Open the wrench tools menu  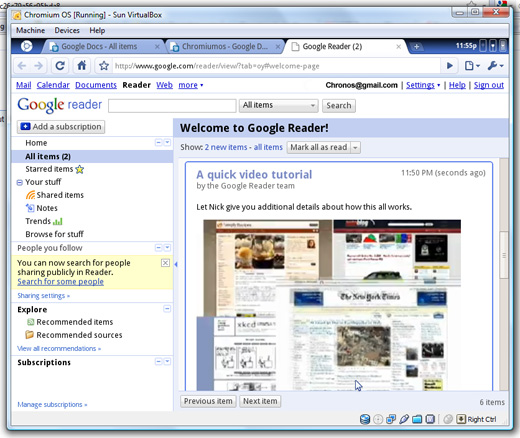coord(495,66)
